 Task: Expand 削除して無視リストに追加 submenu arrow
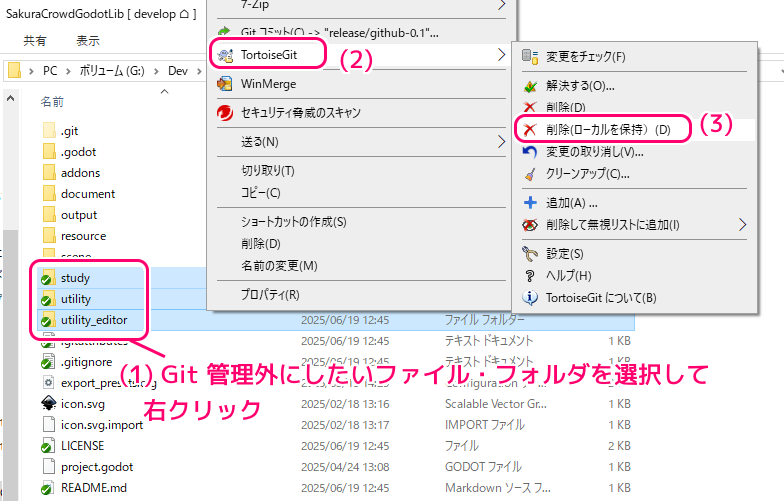pyautogui.click(x=742, y=225)
